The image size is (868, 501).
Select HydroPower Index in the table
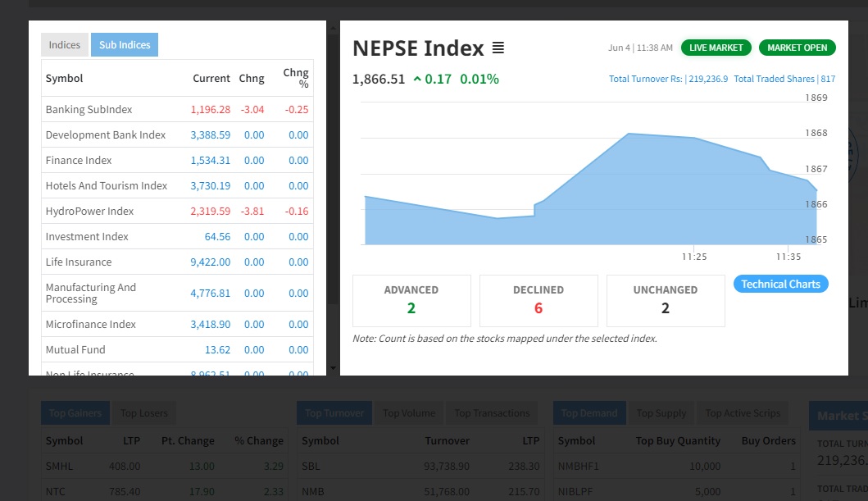177,212
